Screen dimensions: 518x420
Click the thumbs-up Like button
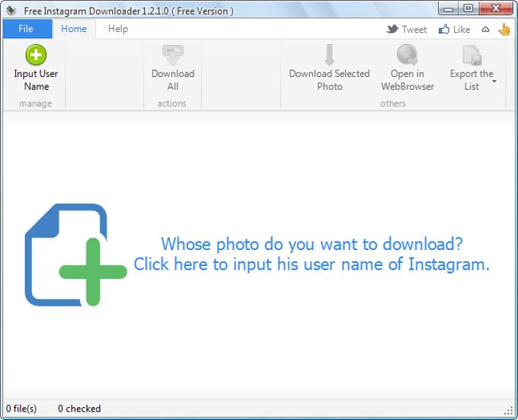[454, 30]
